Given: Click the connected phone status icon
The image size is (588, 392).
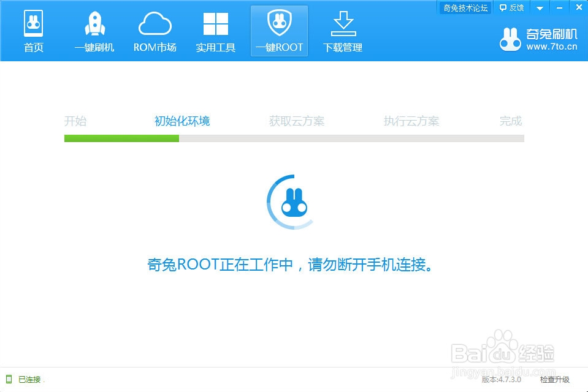Looking at the screenshot, I should point(9,379).
